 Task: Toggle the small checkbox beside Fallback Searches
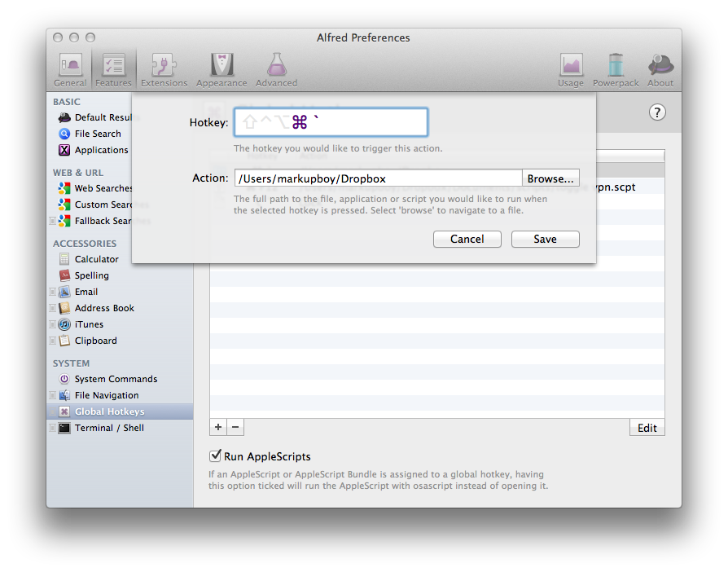coord(52,221)
